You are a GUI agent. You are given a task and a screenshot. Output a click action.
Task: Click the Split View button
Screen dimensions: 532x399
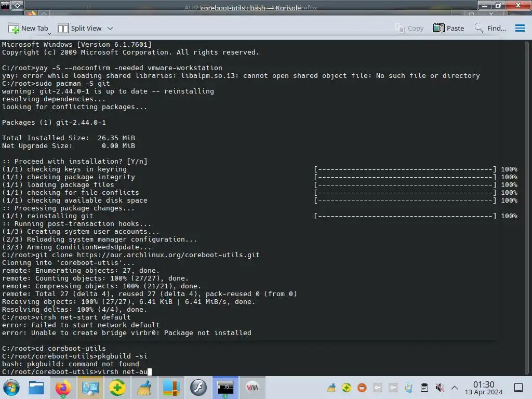click(79, 28)
